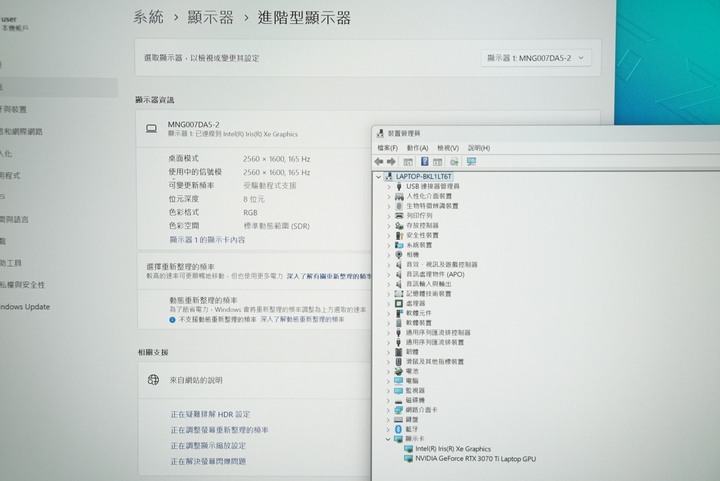Click the Back arrow in Device Manager toolbar

tap(379, 161)
